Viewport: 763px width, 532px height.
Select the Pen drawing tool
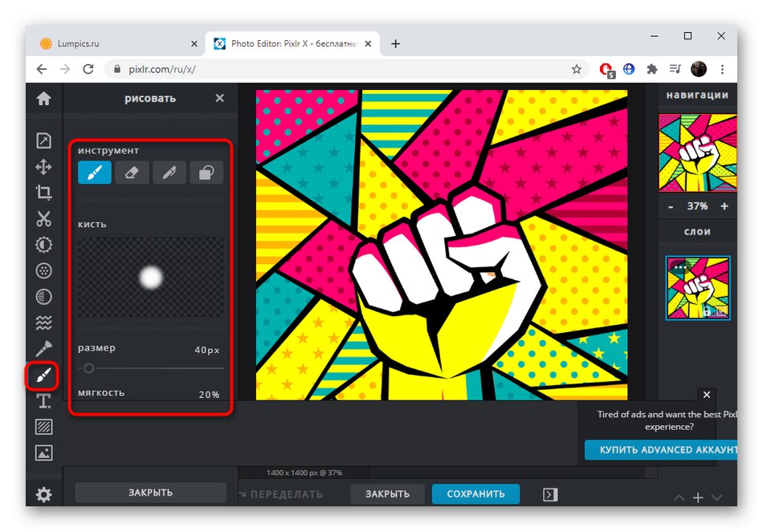169,172
